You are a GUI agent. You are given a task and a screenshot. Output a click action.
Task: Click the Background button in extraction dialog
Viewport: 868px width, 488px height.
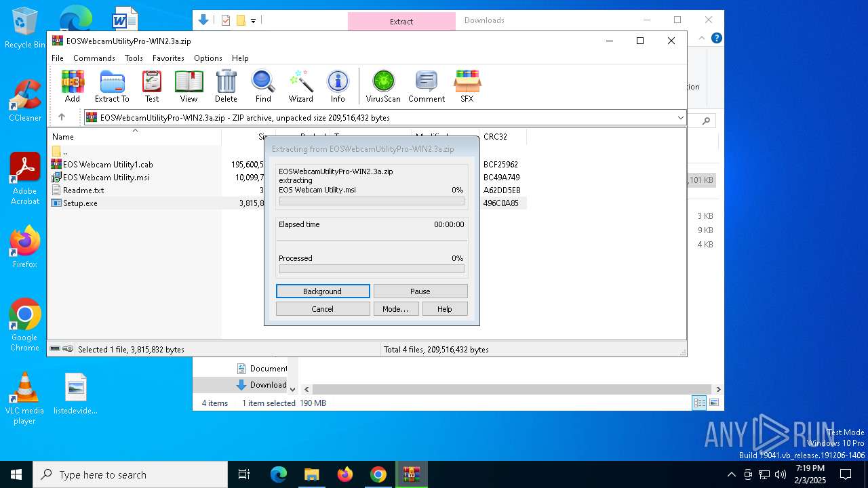[x=323, y=291]
